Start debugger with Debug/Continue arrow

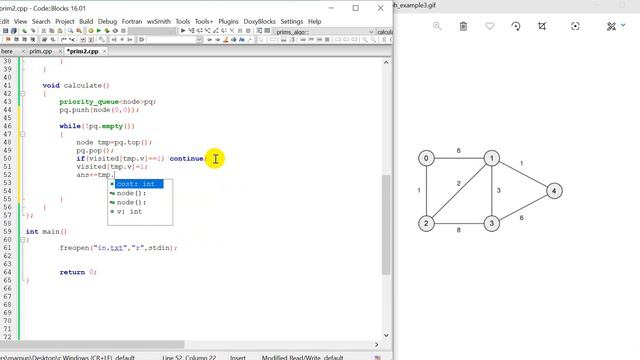183,31
